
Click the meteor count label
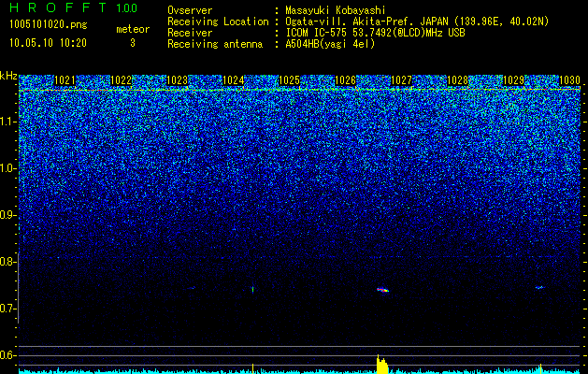pos(133,29)
